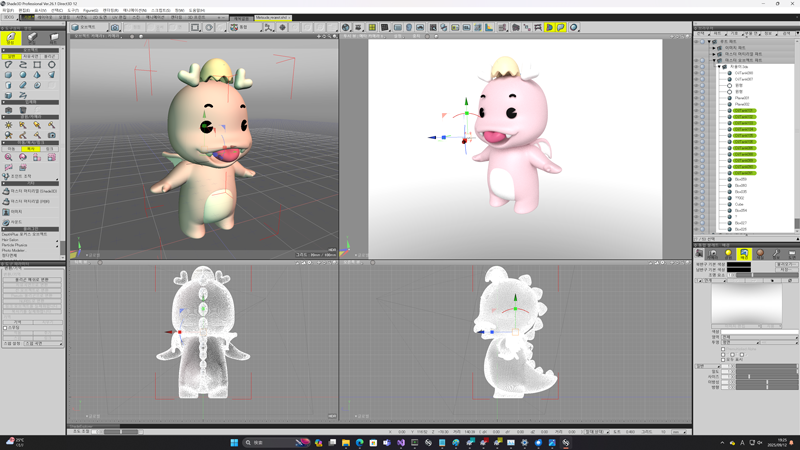Click the black upper hemisphere color swatch

point(739,264)
